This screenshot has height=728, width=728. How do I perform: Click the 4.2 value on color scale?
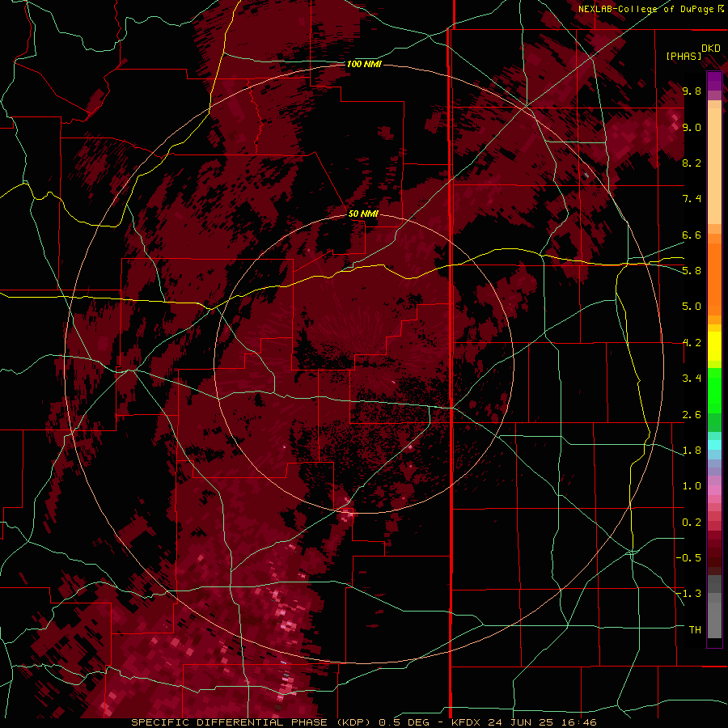692,343
